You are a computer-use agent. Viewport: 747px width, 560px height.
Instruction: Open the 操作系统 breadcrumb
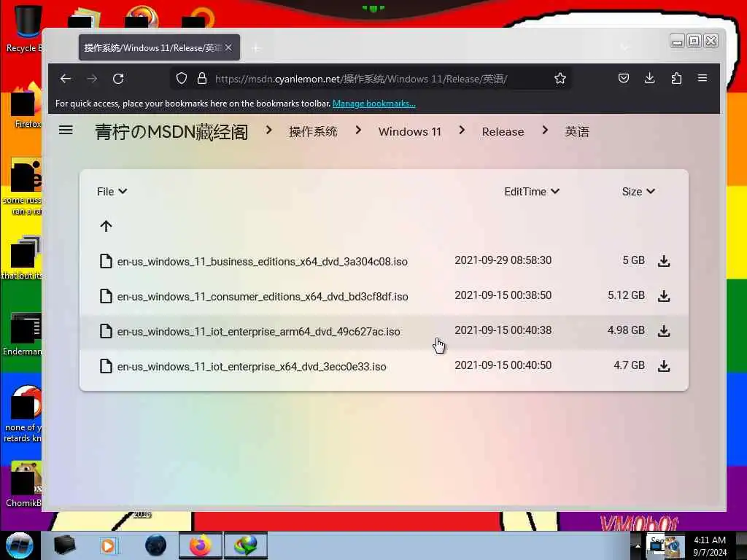(x=313, y=132)
